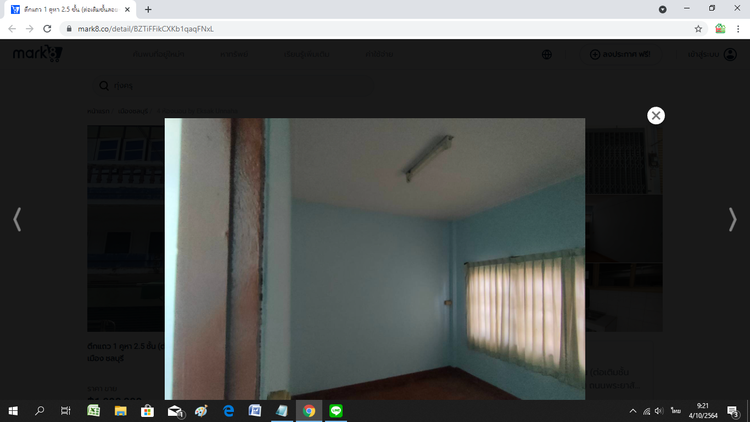
Task: Advance to the next photo with right arrow
Action: 732,219
